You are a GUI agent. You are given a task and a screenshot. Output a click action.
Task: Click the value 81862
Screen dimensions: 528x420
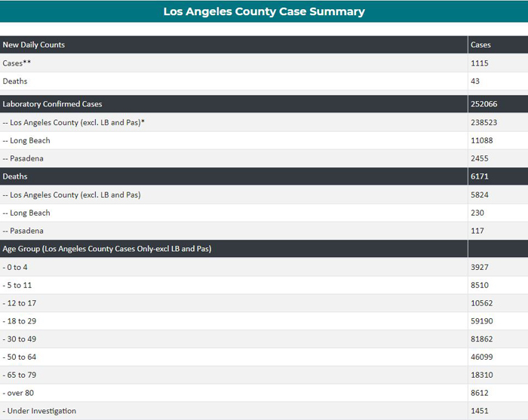pos(481,339)
